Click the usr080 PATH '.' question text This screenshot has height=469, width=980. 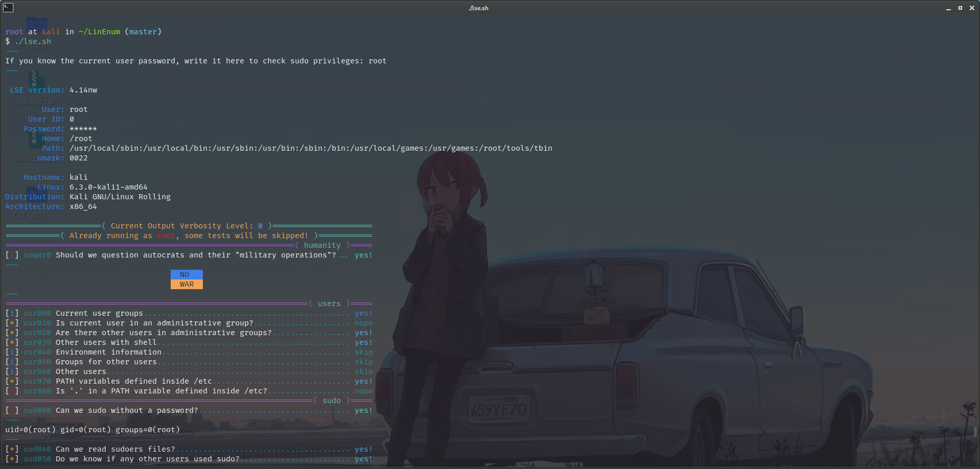click(x=161, y=391)
